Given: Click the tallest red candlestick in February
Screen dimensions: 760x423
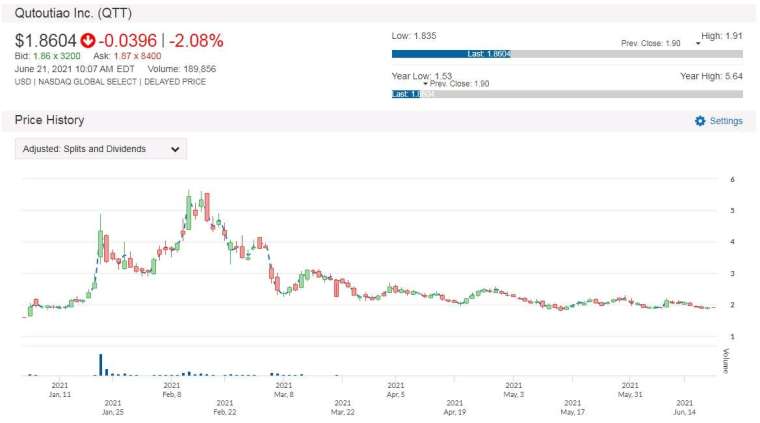Looking at the screenshot, I should click(x=207, y=207).
